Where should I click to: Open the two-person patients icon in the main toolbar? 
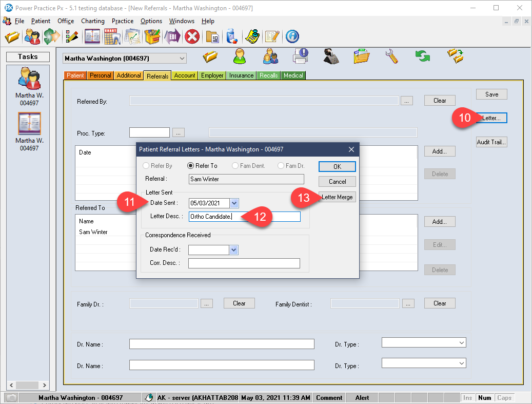coord(32,36)
